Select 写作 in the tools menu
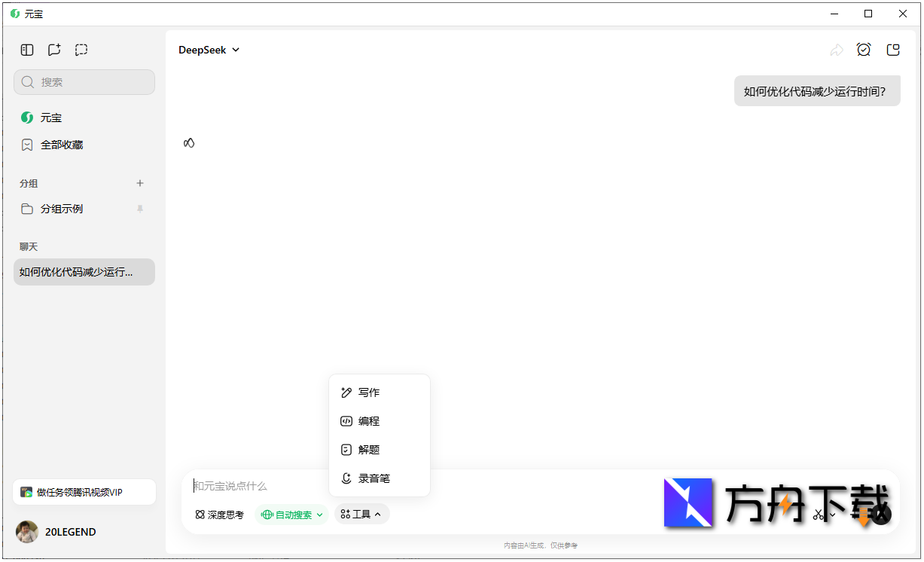 369,392
